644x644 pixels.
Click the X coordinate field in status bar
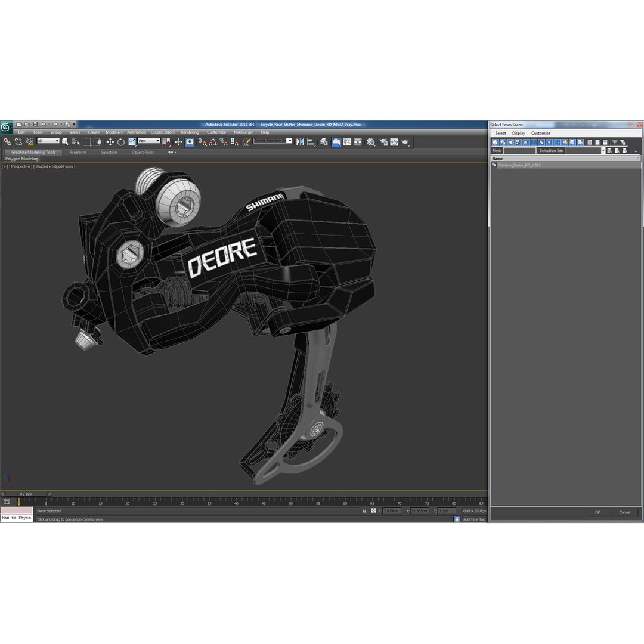click(392, 511)
